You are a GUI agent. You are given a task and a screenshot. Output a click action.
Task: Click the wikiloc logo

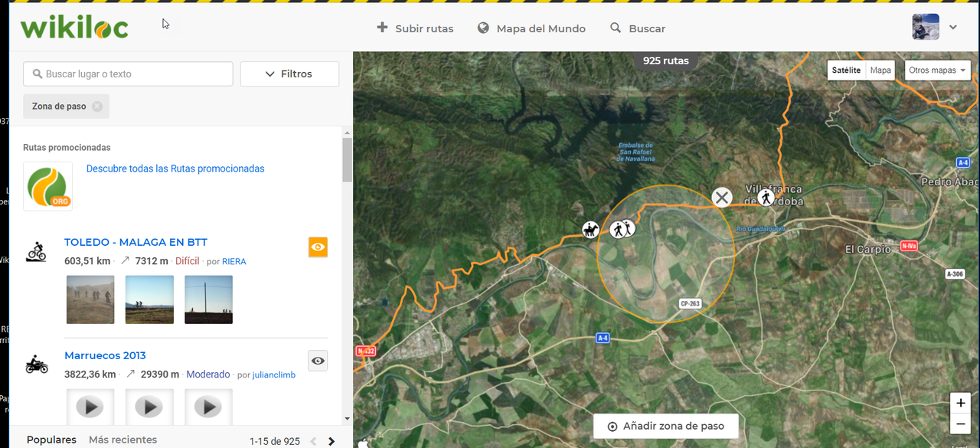pyautogui.click(x=74, y=27)
